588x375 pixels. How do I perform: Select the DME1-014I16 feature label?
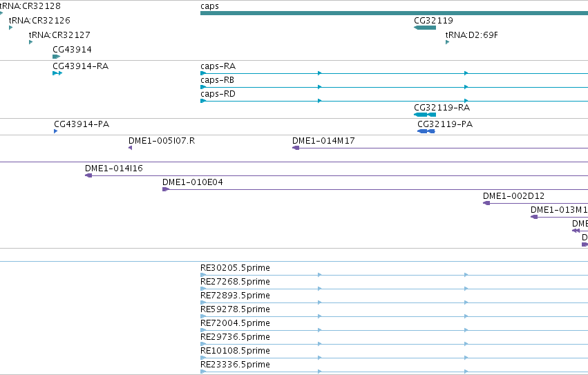113,169
